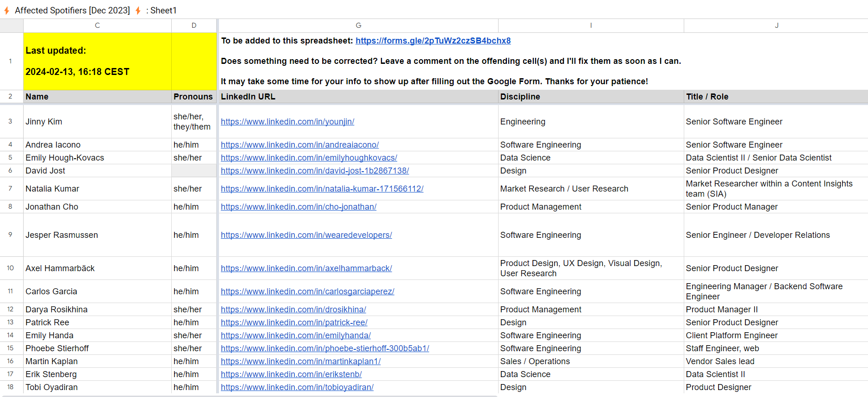Screen dimensions: 868x397
Task: Select the 'Jonathan Cho' name cell
Action: 97,207
